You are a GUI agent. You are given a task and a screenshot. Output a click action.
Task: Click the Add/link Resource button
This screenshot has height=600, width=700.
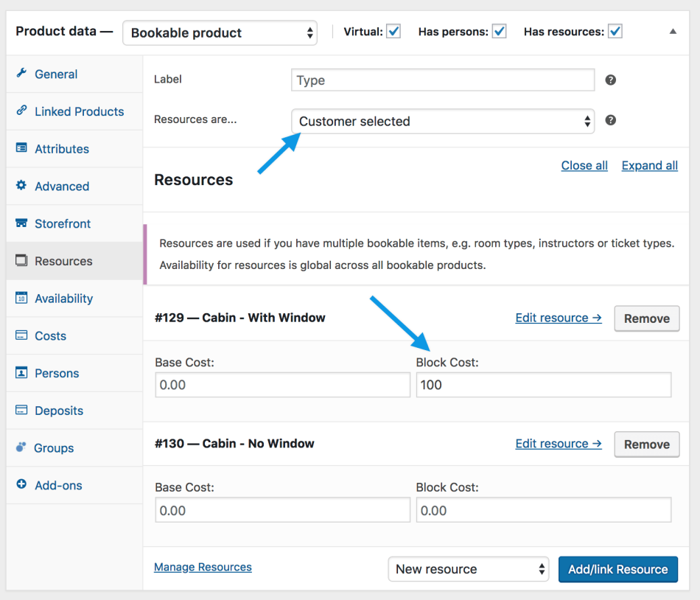pos(617,569)
